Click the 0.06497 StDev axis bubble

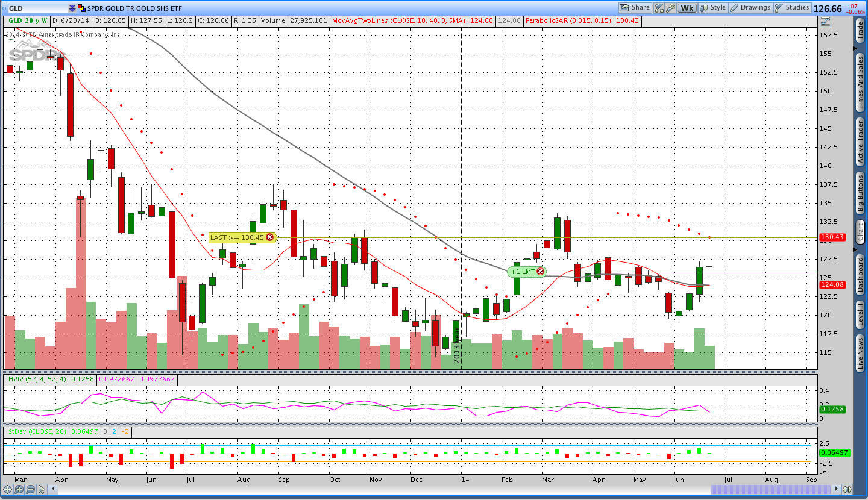pyautogui.click(x=835, y=453)
